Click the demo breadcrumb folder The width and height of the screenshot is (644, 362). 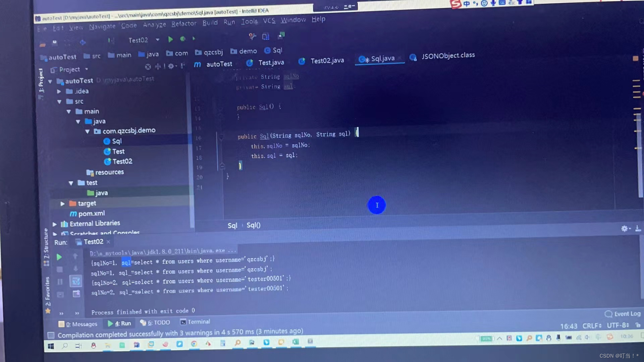point(244,51)
